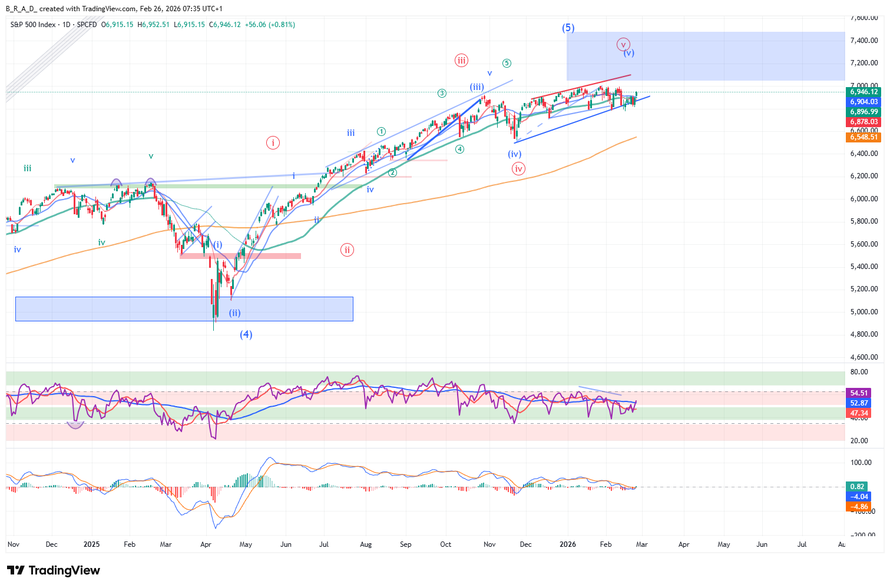Click the 2025 label on time axis
This screenshot has height=588, width=890.
(x=91, y=544)
